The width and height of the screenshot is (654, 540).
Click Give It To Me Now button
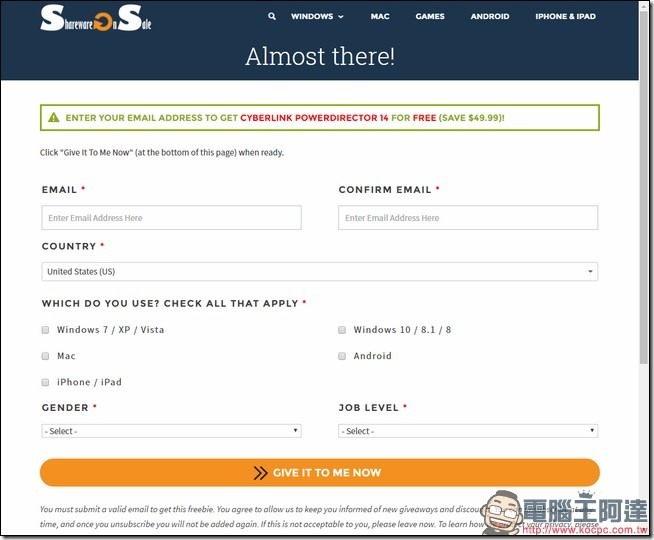[320, 472]
